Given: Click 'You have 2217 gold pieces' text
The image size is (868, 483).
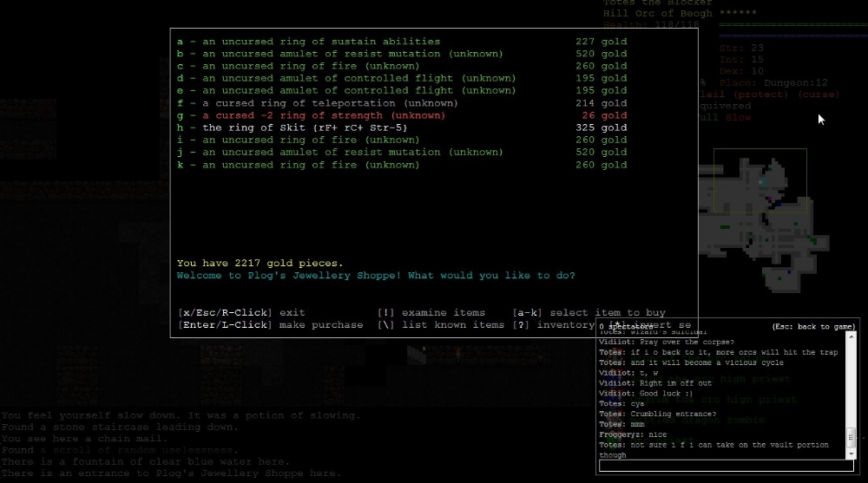Looking at the screenshot, I should pos(260,264).
